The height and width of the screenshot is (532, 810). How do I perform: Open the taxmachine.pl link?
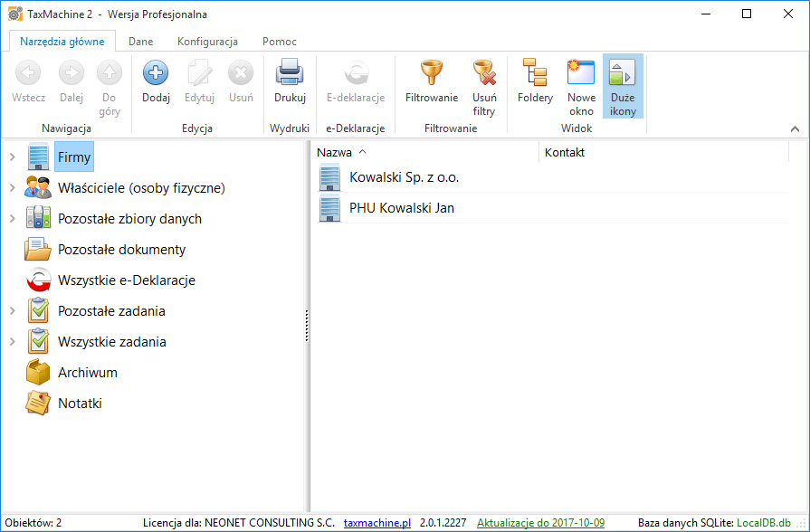coord(376,523)
